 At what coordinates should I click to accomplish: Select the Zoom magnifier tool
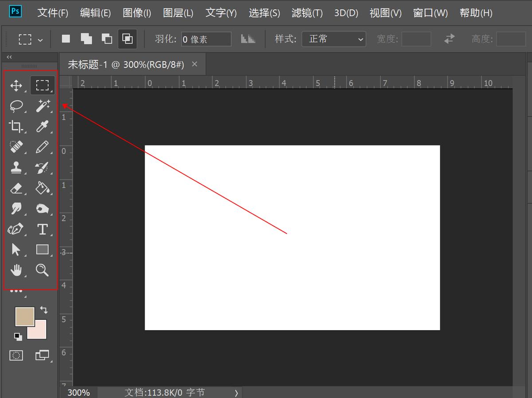(x=43, y=270)
